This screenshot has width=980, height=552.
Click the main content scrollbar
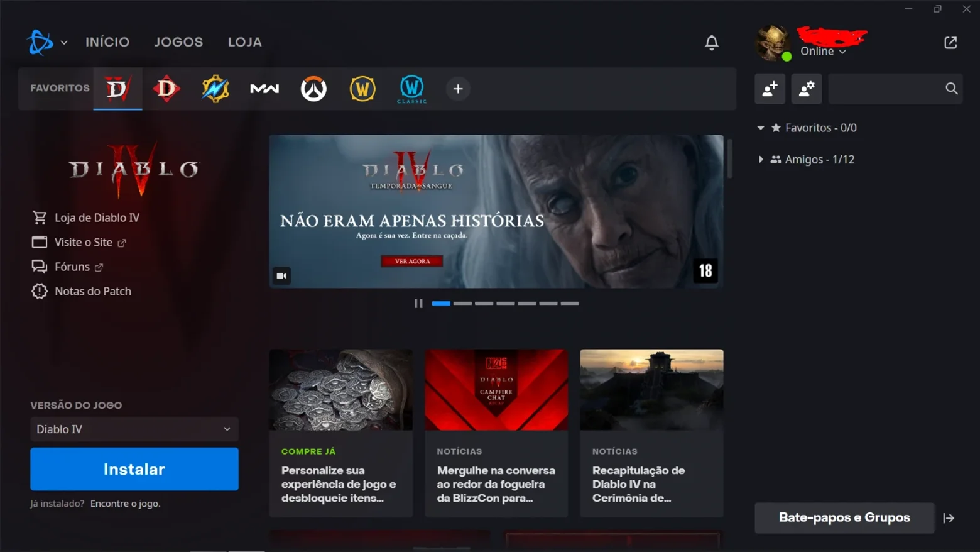click(729, 158)
